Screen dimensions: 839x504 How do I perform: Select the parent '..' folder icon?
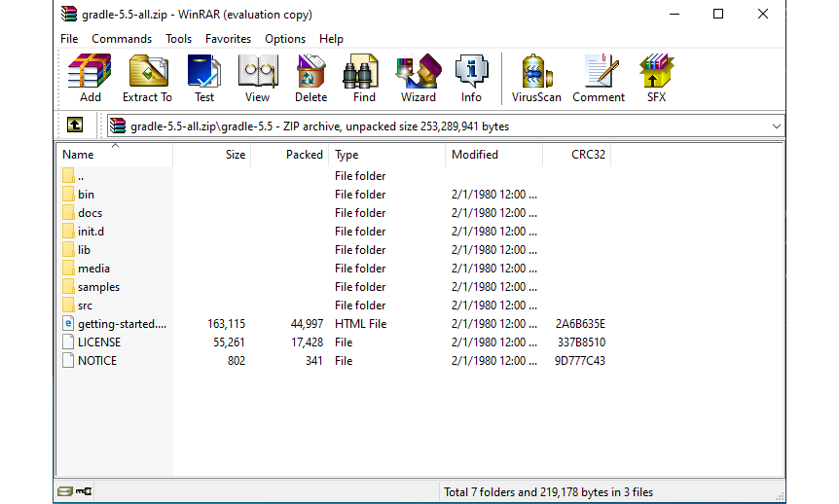click(68, 175)
